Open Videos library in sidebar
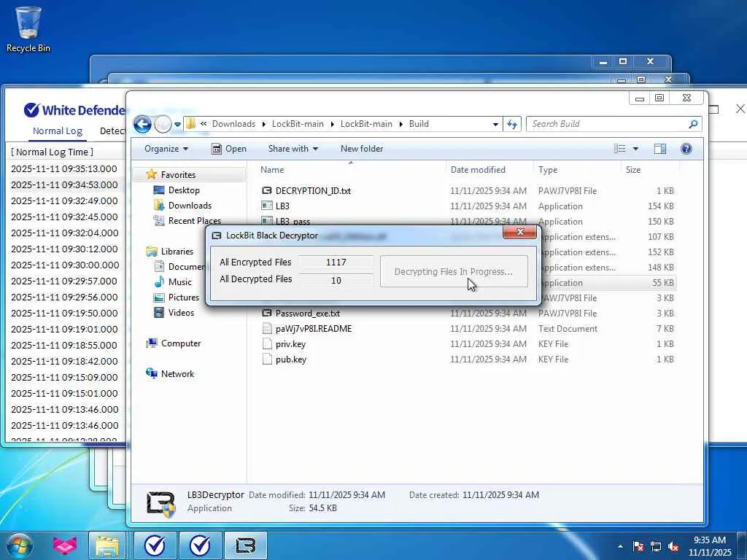Screen dimensions: 747x560 pos(181,312)
